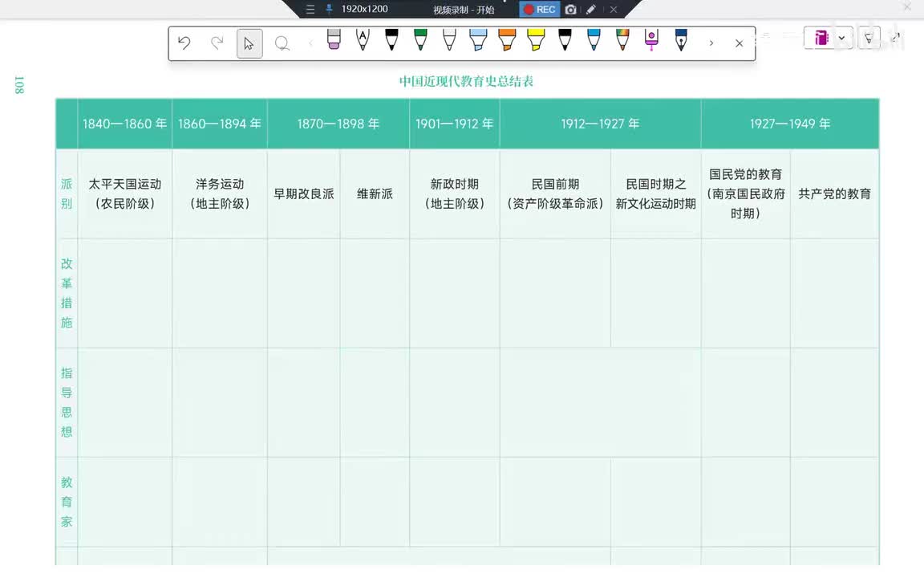
Task: Click the 1901—1912 年 header cell
Action: point(454,124)
